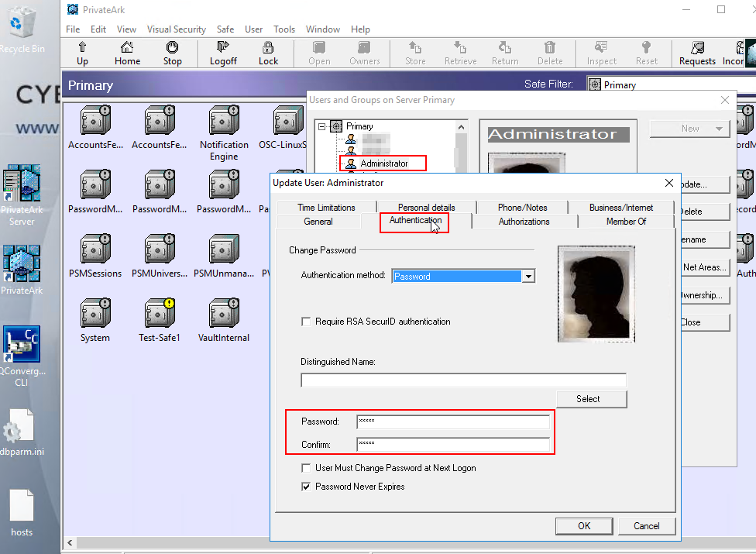Switch to the General tab
This screenshot has width=756, height=554.
(318, 222)
